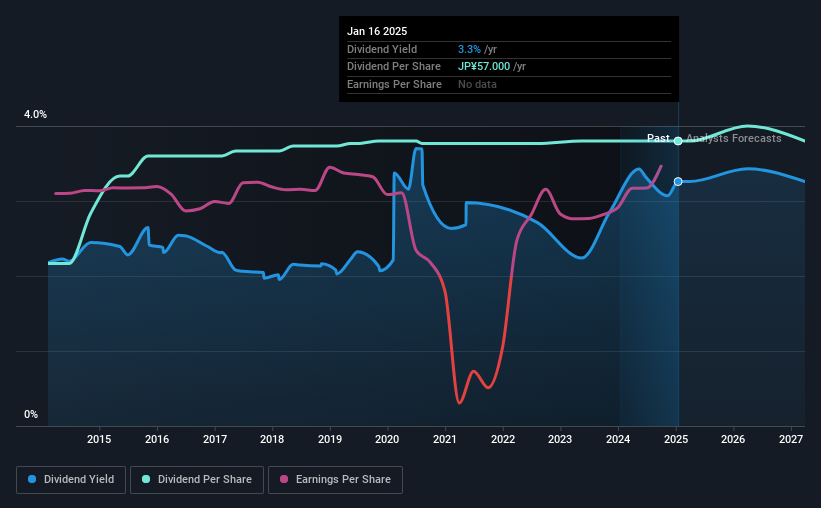The height and width of the screenshot is (508, 821).
Task: Click the 4.0% y-axis label
Action: [x=35, y=115]
